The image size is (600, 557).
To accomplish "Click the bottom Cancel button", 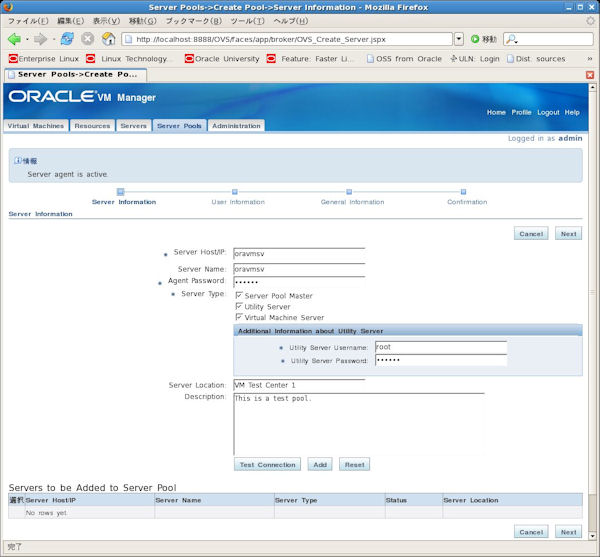I will click(531, 532).
